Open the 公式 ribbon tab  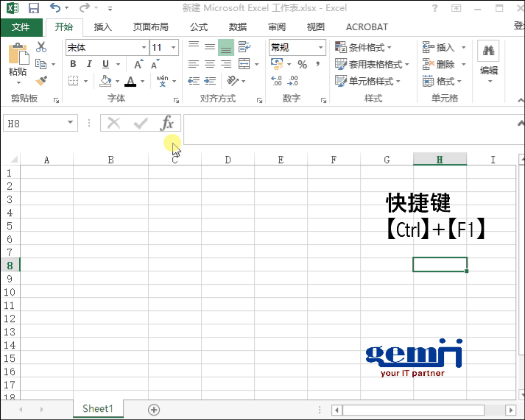tap(199, 27)
